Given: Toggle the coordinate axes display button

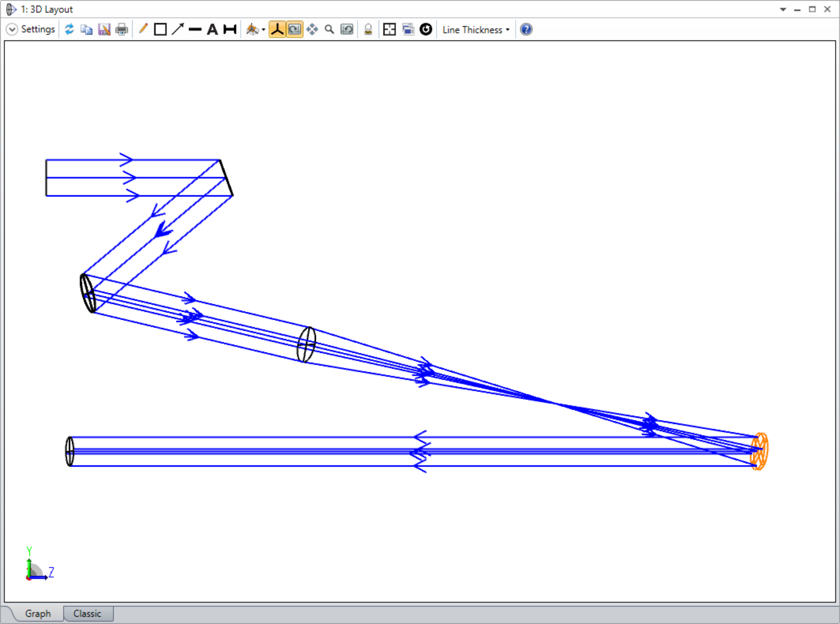Looking at the screenshot, I should point(277,29).
